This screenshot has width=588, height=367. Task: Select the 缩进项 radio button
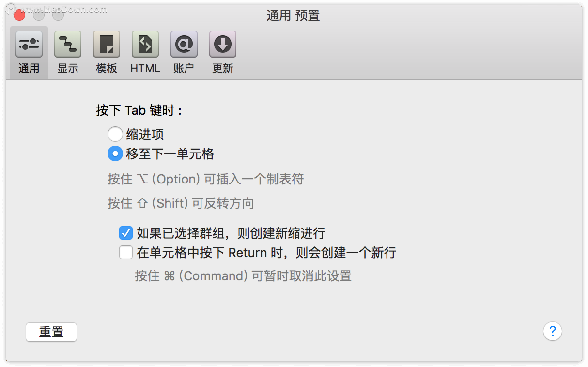click(115, 134)
